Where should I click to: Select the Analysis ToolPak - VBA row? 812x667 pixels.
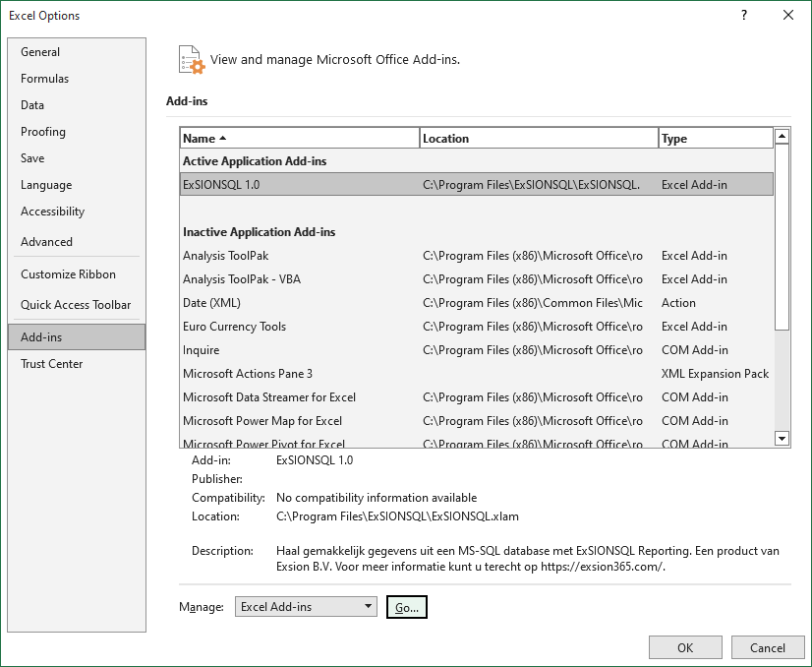(477, 279)
